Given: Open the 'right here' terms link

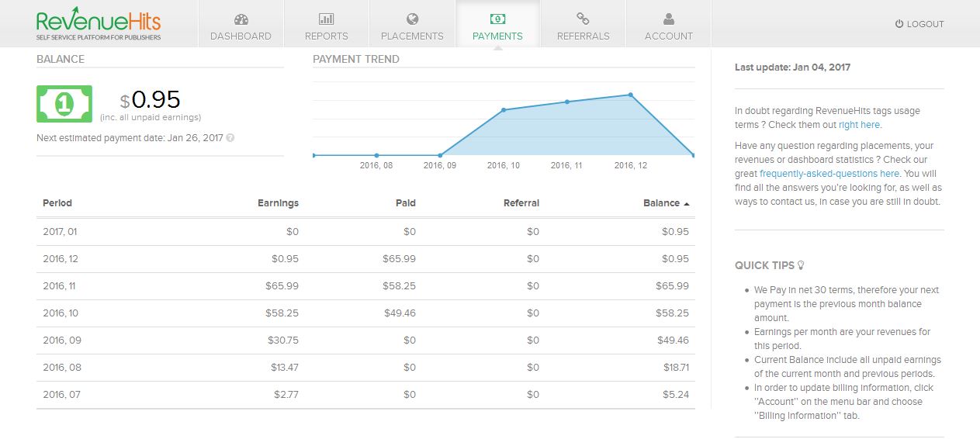Looking at the screenshot, I should pos(859,125).
